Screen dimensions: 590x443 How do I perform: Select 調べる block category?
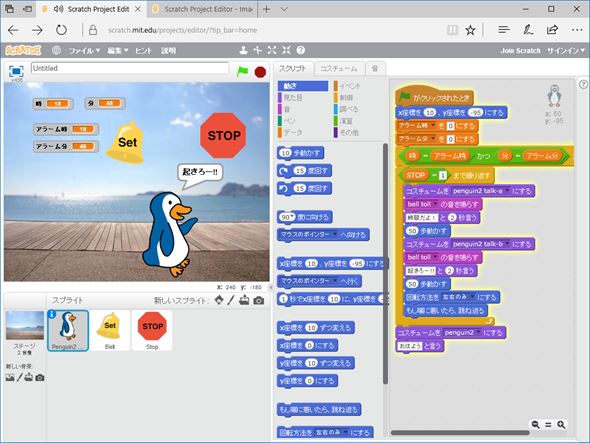[x=346, y=109]
